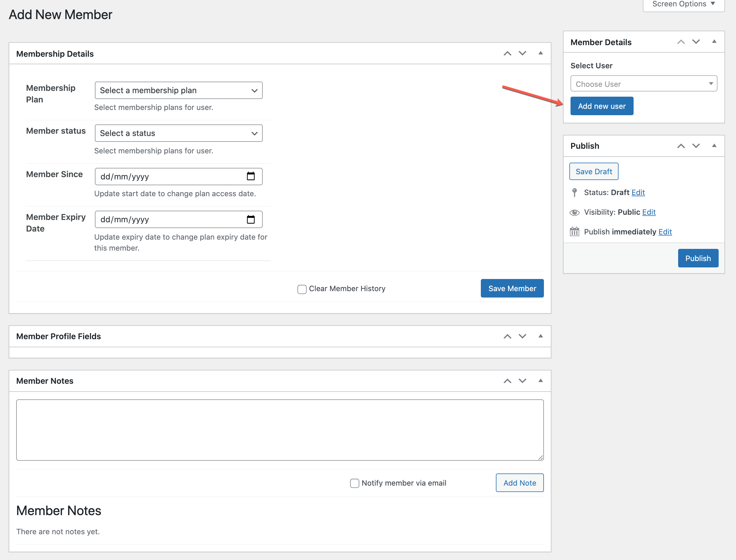Enable Notify member via email
Viewport: 736px width, 560px height.
coord(354,483)
